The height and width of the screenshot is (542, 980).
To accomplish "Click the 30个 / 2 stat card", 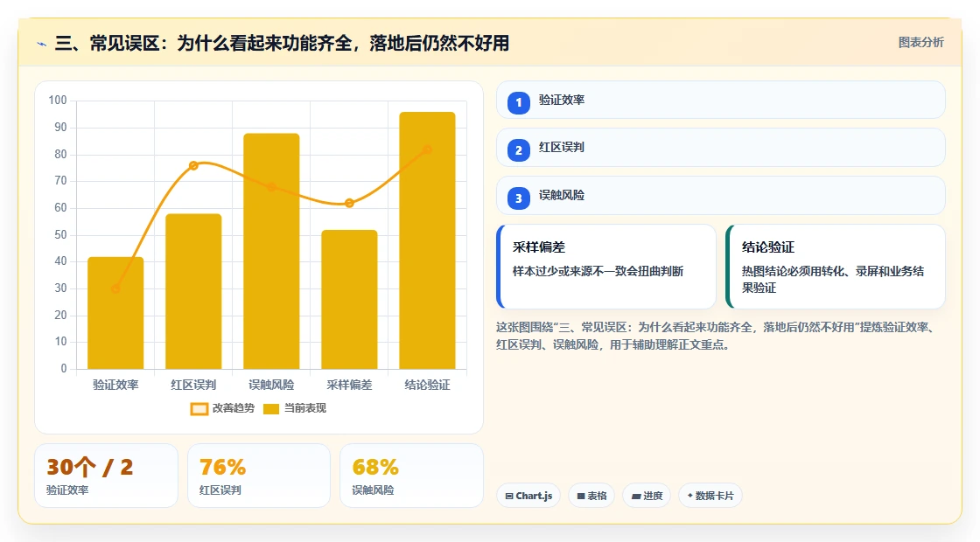I will click(106, 476).
